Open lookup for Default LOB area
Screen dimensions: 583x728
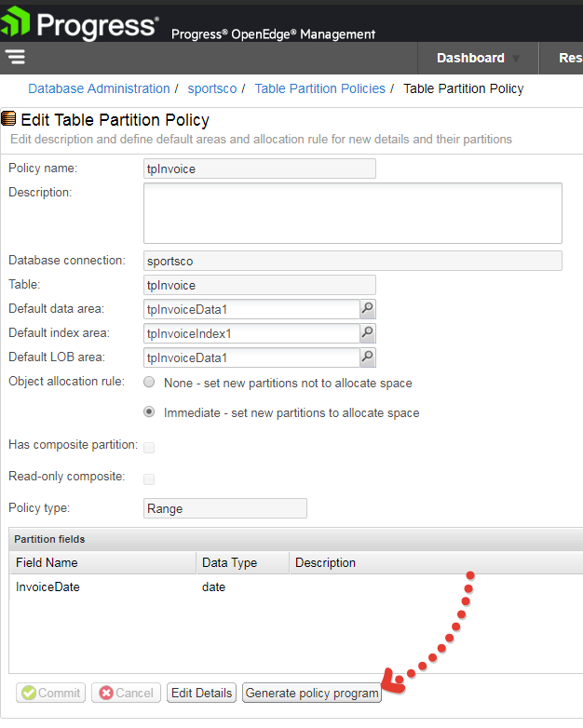tap(368, 357)
